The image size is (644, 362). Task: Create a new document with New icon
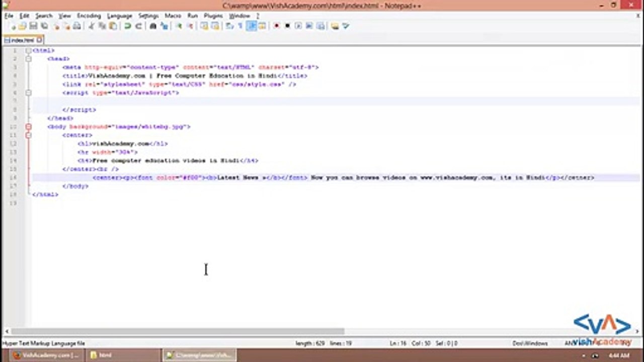tap(13, 26)
